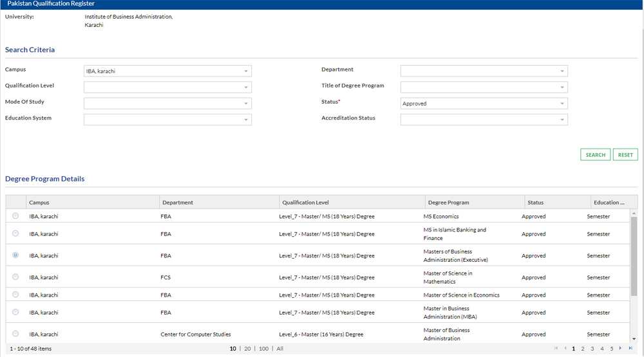Open the Mode Of Study dropdown
This screenshot has height=357, width=644.
[167, 104]
